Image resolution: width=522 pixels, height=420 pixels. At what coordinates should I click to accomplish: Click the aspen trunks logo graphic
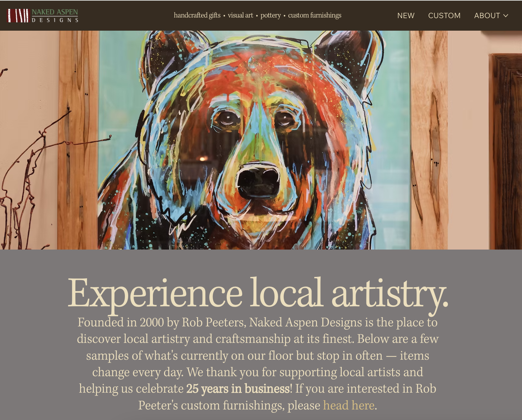point(18,15)
